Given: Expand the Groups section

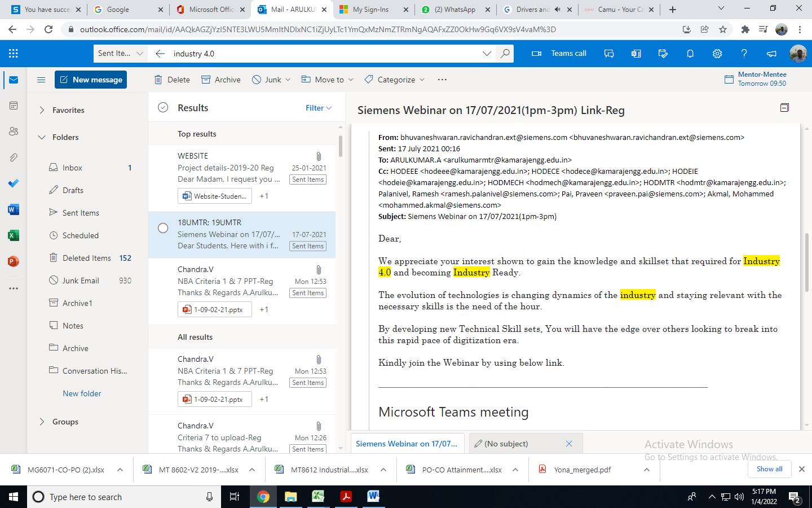Looking at the screenshot, I should pyautogui.click(x=42, y=422).
